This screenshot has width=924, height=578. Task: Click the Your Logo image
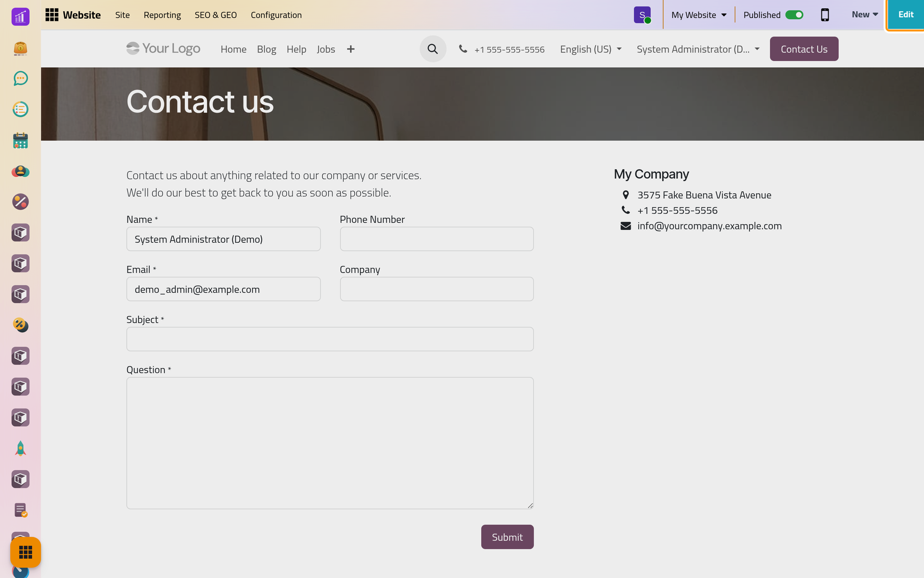[x=163, y=49]
